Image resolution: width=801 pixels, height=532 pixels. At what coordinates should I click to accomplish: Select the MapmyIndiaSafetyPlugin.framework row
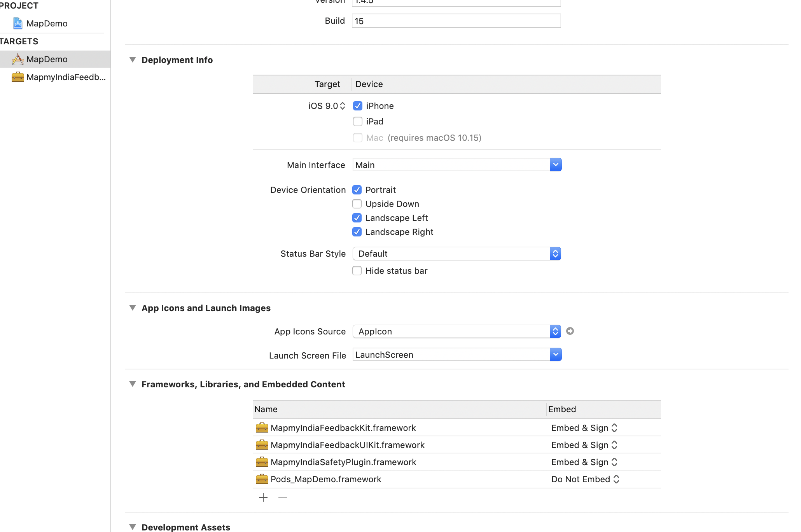pos(343,462)
